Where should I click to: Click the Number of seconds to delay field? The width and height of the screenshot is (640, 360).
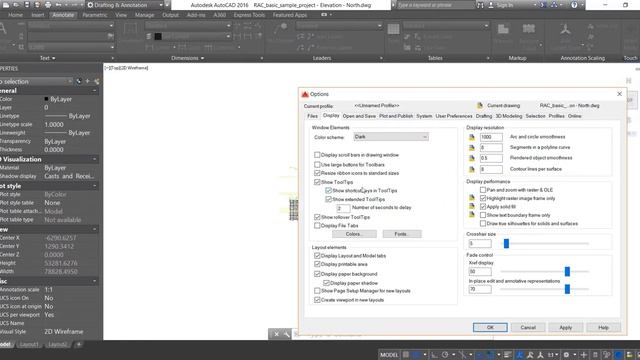pos(343,208)
